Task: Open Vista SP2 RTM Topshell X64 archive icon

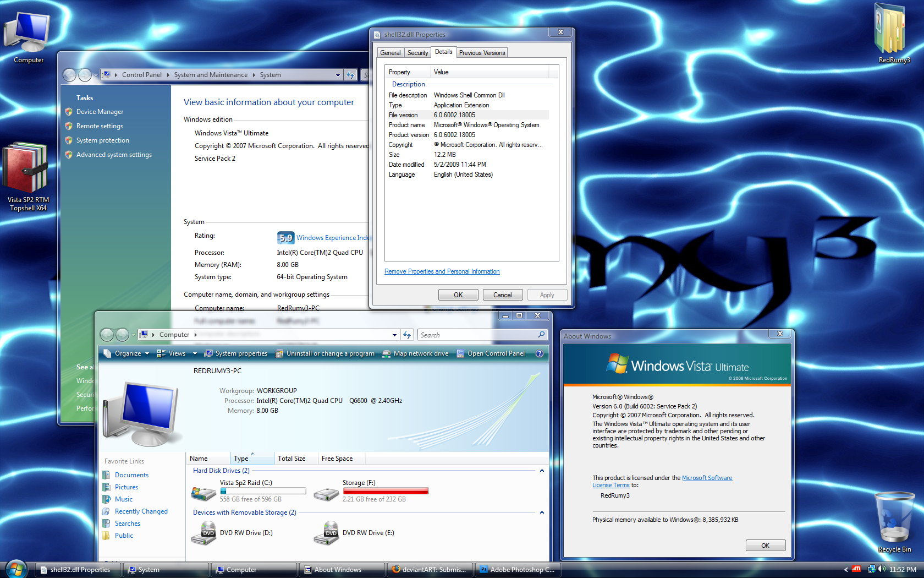Action: pyautogui.click(x=28, y=176)
